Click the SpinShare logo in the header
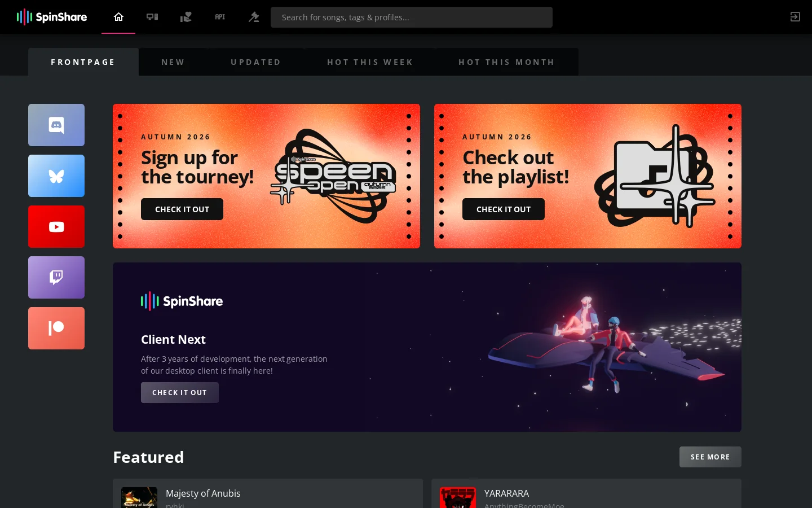This screenshot has width=812, height=508. point(52,17)
